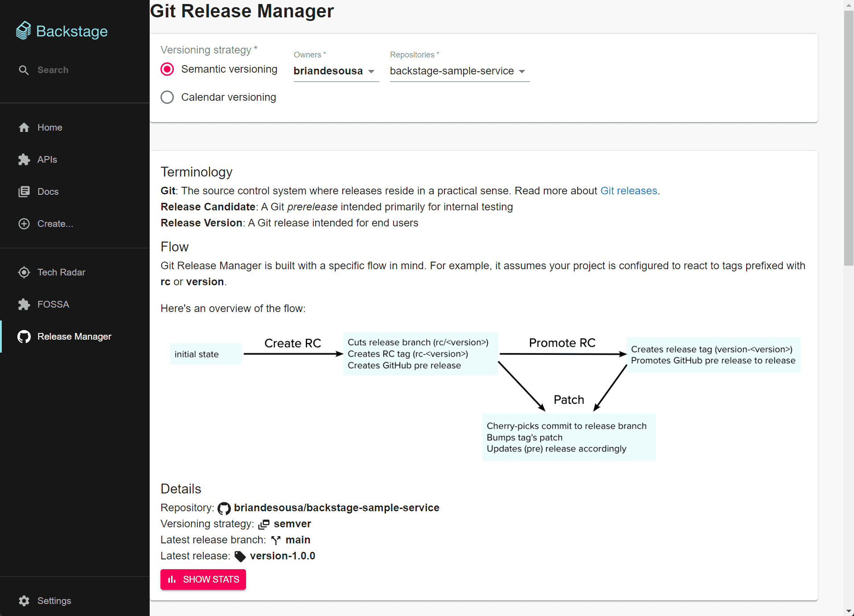Open Home from the sidebar menu
Screen dimensions: 854x616
(75, 127)
